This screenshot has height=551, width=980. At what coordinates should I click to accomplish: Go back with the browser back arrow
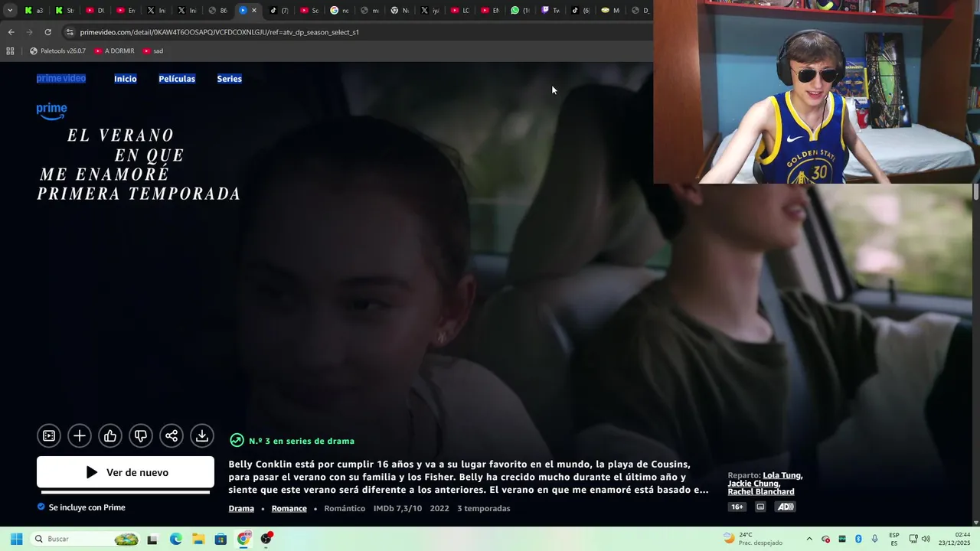click(x=11, y=32)
